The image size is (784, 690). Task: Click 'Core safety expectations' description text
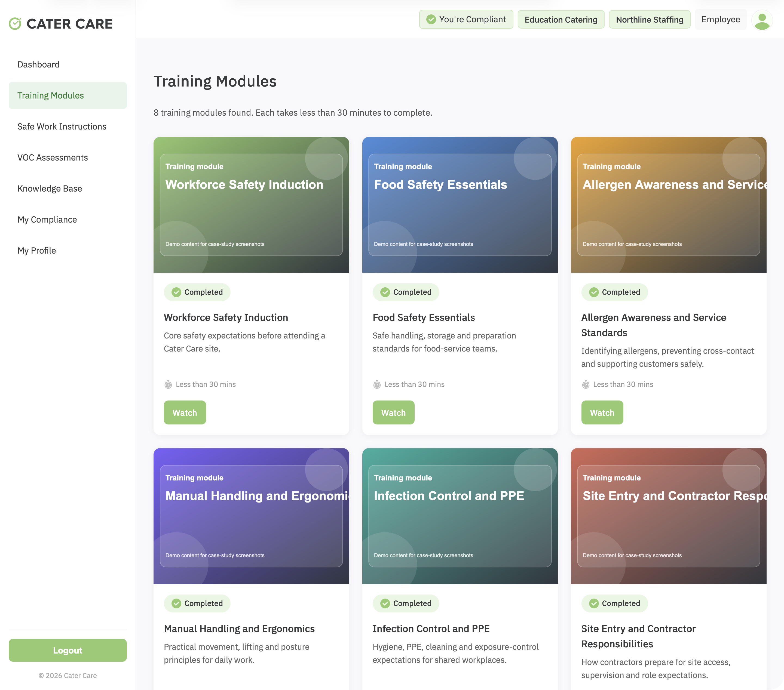pyautogui.click(x=244, y=342)
